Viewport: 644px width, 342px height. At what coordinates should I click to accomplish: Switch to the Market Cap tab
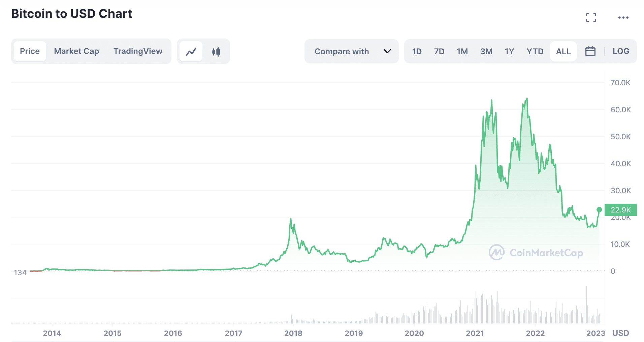(x=76, y=51)
